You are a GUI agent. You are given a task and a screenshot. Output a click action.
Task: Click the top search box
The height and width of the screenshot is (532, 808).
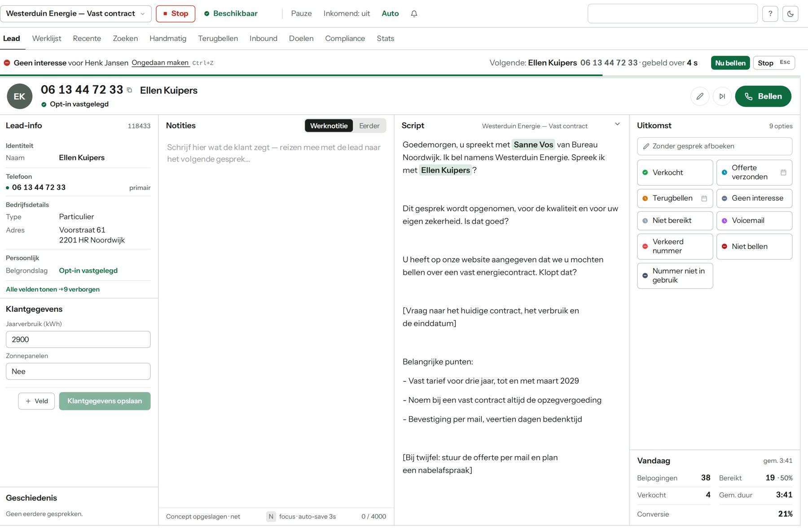pos(672,13)
